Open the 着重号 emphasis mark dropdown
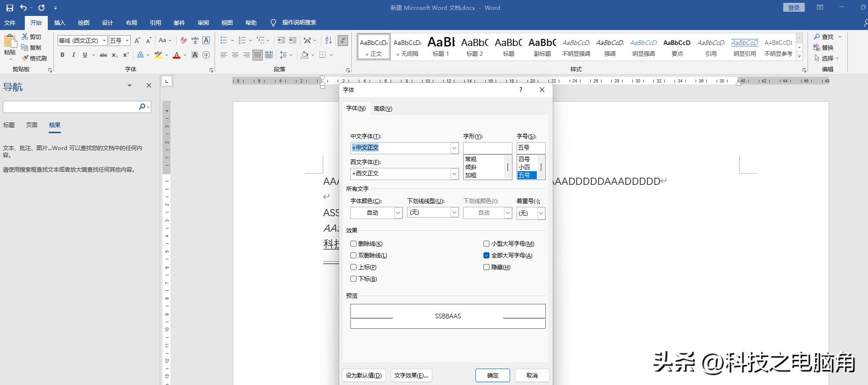This screenshot has width=868, height=385. pos(541,213)
